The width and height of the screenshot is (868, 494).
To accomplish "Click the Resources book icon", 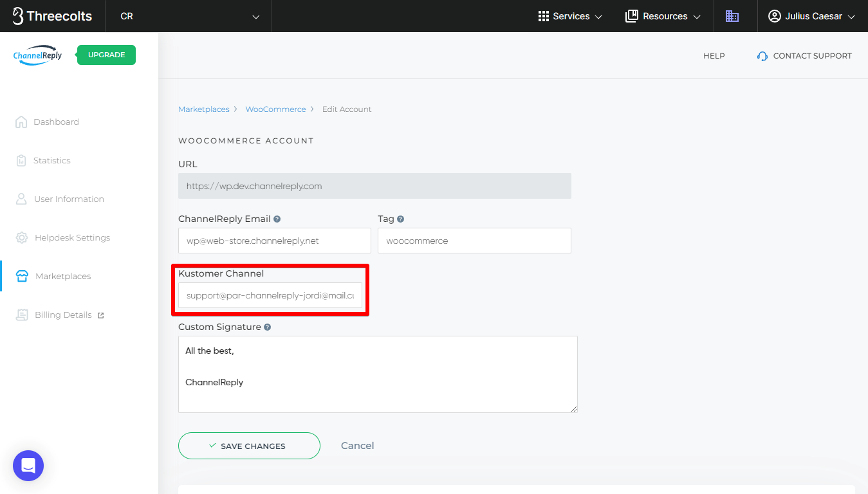I will pos(631,16).
